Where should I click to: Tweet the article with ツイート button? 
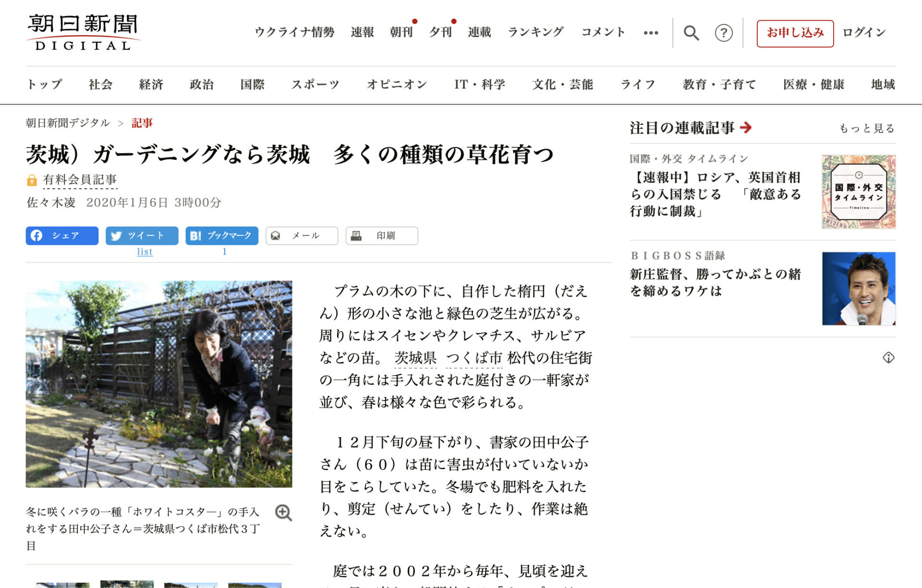(142, 236)
